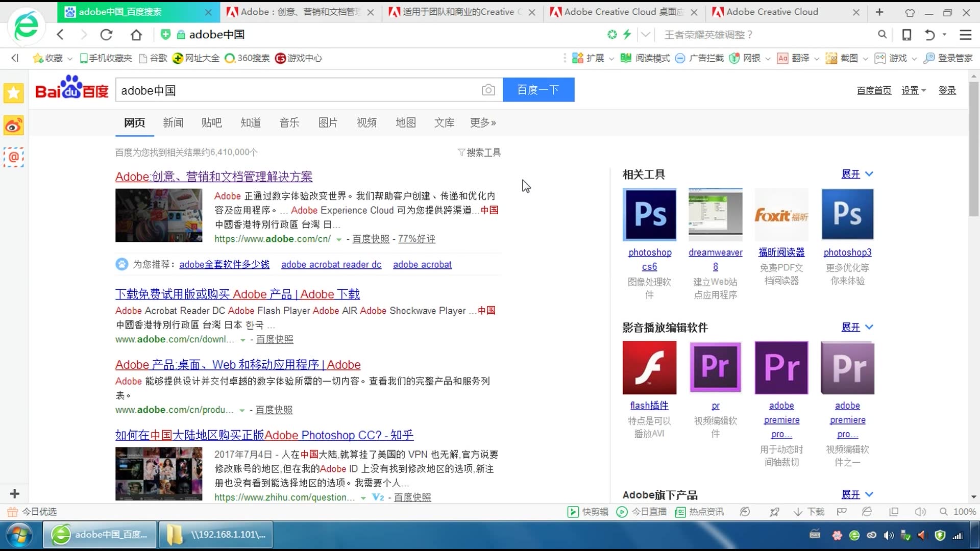Image resolution: width=980 pixels, height=551 pixels.
Task: Open the 设置 dropdown on Baidu
Action: pos(913,90)
